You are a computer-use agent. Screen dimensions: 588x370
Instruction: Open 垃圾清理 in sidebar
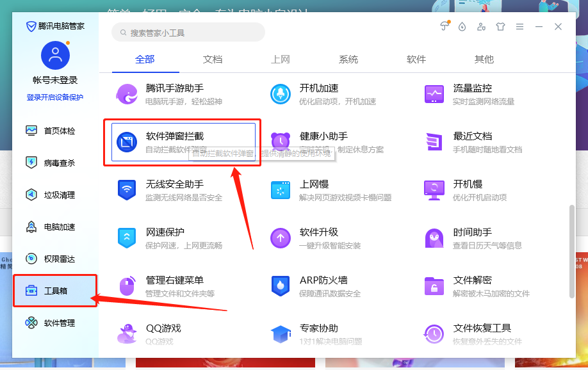(55, 195)
